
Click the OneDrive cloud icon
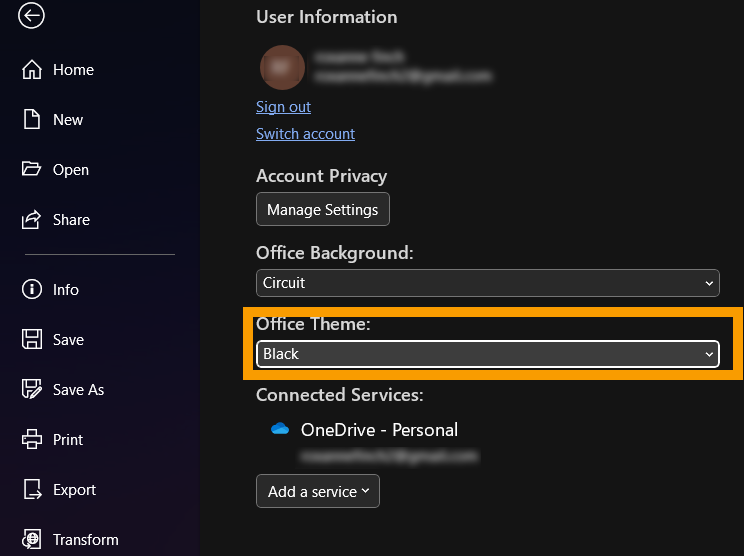coord(280,429)
